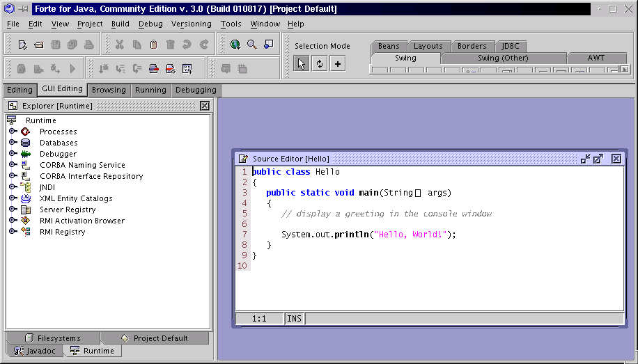Click the Delete trash can icon
Screen dimensions: 638x364
[171, 45]
